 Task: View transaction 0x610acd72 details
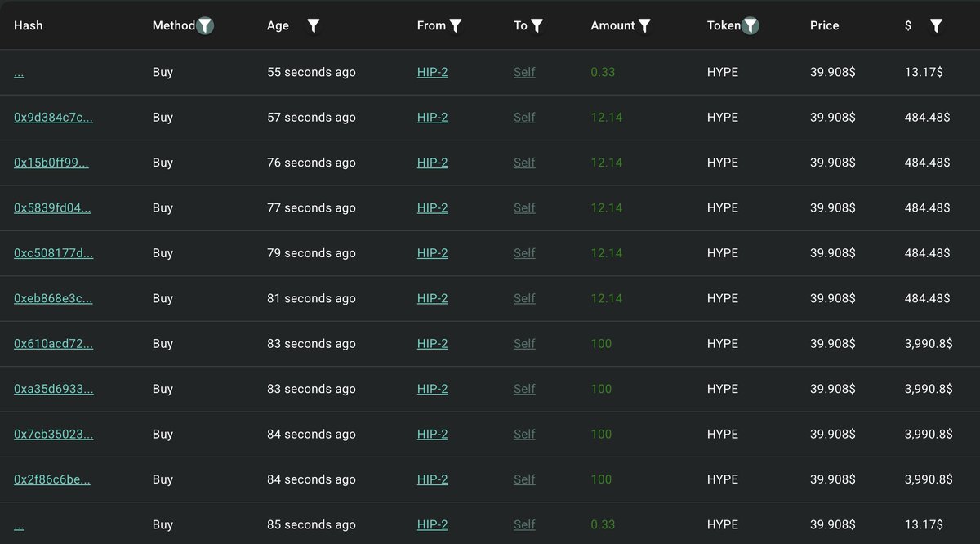tap(53, 344)
